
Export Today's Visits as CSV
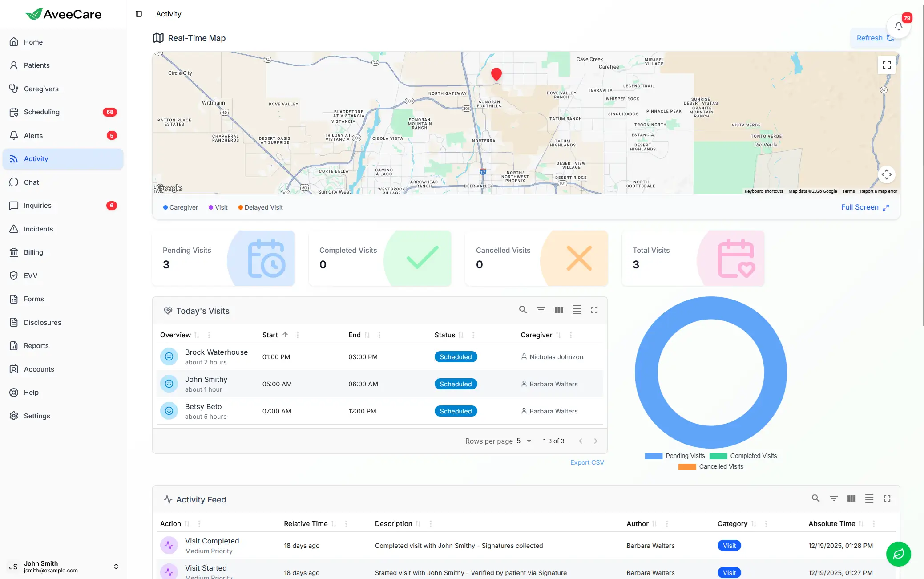point(587,462)
